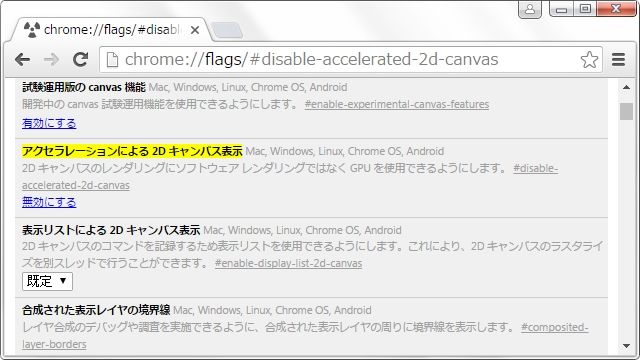Close the Chrome window

(x=616, y=9)
